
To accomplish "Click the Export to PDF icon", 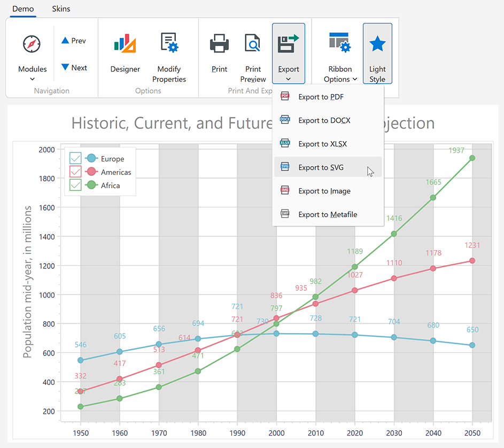I will [x=285, y=97].
